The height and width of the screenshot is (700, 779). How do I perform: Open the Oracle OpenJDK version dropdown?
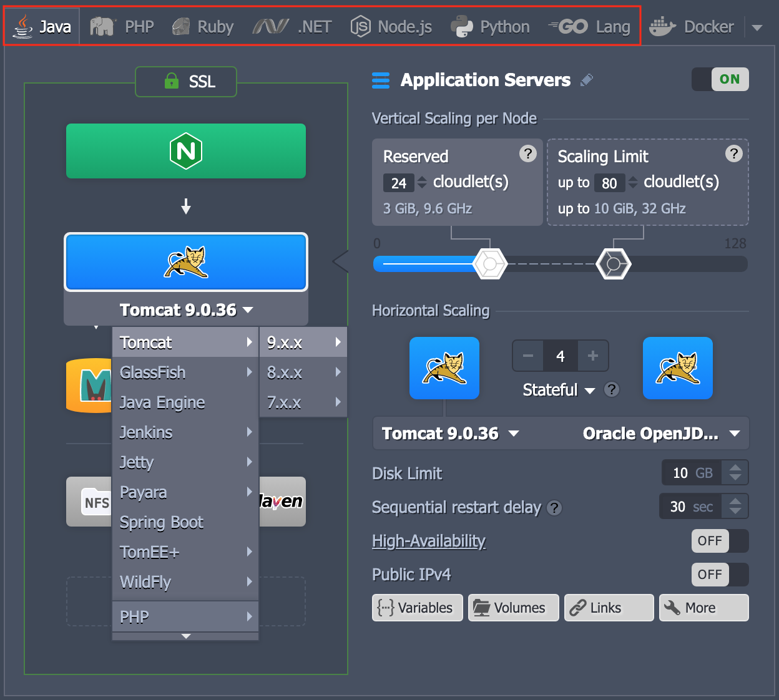coord(662,434)
